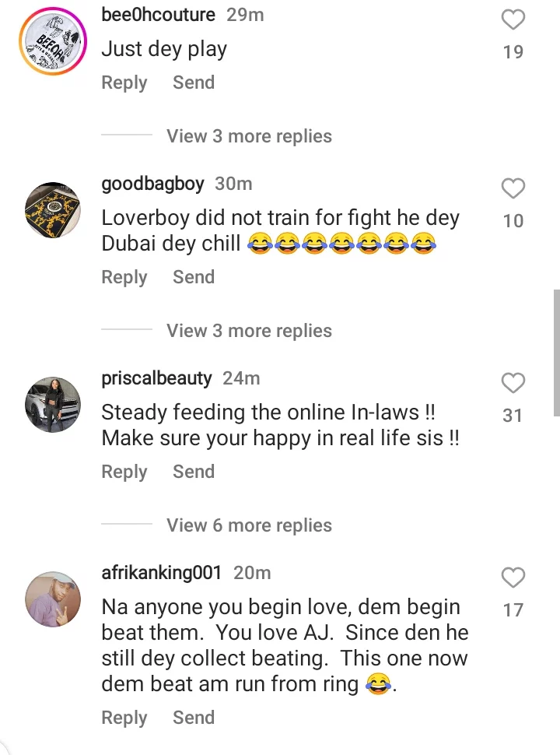
Task: Open goodbagboy's profile avatar
Action: point(53,210)
